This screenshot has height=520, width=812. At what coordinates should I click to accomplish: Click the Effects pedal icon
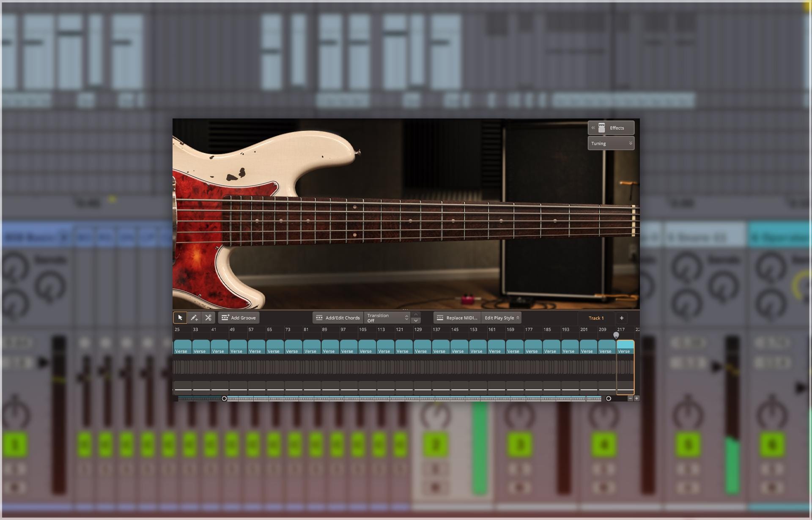pos(601,128)
